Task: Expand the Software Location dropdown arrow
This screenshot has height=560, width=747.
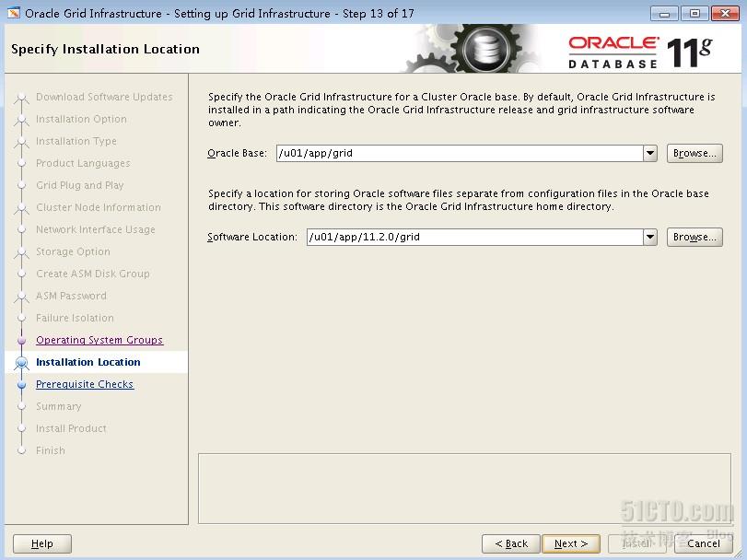Action: (x=649, y=237)
